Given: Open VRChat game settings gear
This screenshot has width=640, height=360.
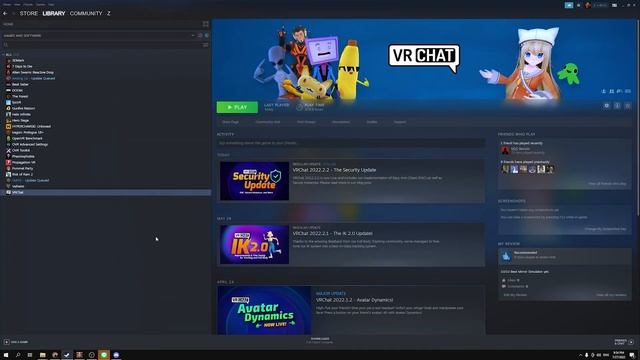Looking at the screenshot, I should coord(607,106).
